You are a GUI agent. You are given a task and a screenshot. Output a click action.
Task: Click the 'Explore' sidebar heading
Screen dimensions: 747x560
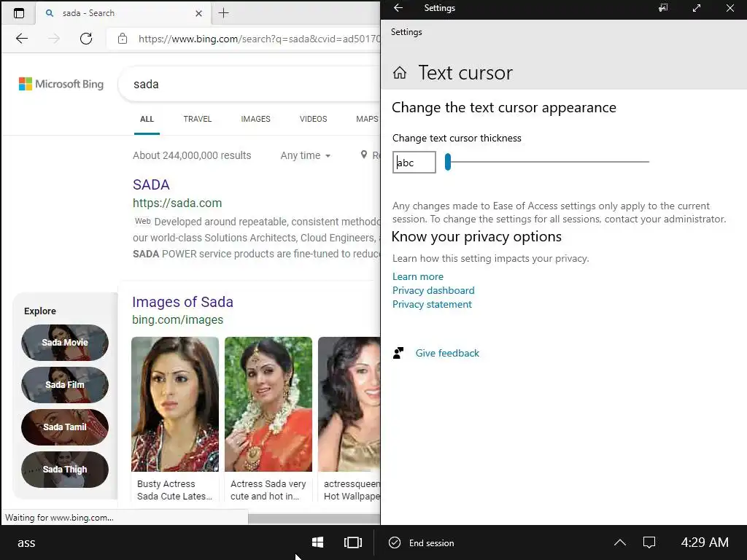[x=40, y=311]
